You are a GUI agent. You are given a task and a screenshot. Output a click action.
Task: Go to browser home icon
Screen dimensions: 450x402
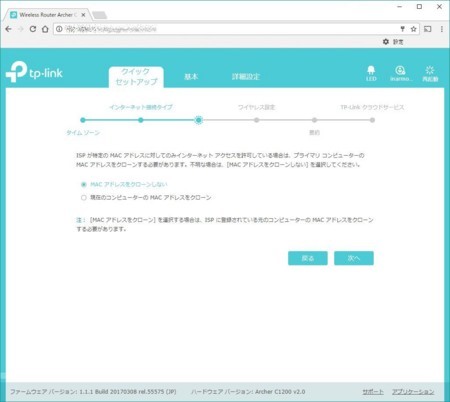[45, 29]
